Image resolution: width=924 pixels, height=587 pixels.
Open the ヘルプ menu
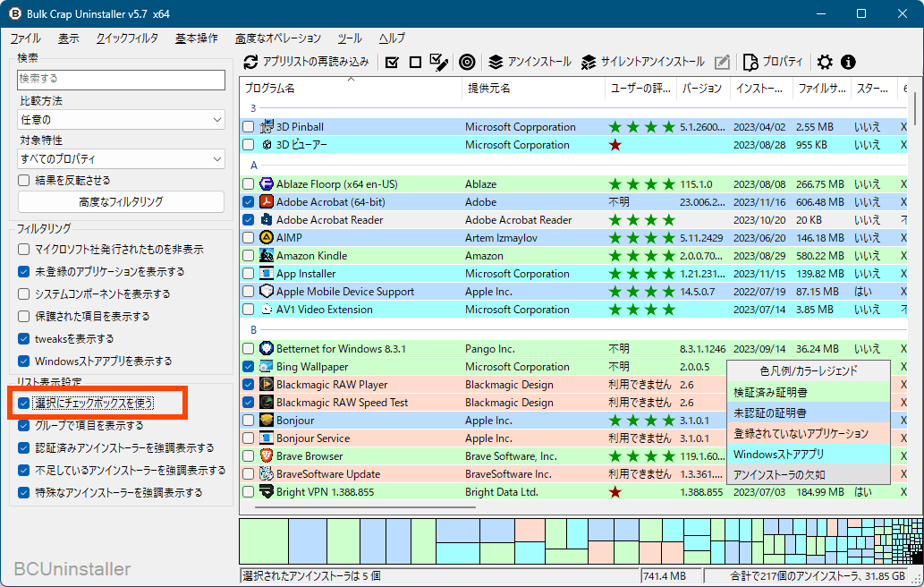pyautogui.click(x=392, y=38)
